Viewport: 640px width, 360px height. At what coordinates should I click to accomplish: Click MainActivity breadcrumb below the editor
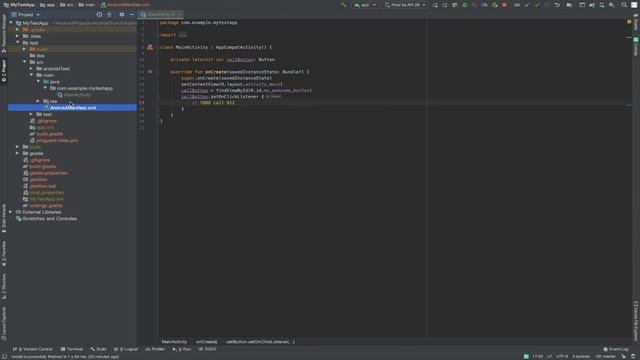coord(174,342)
